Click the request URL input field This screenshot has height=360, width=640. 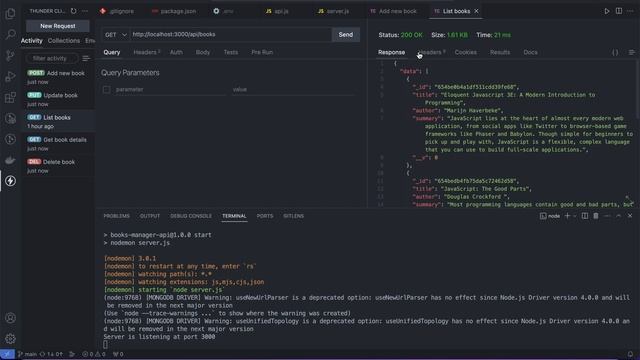pos(231,35)
